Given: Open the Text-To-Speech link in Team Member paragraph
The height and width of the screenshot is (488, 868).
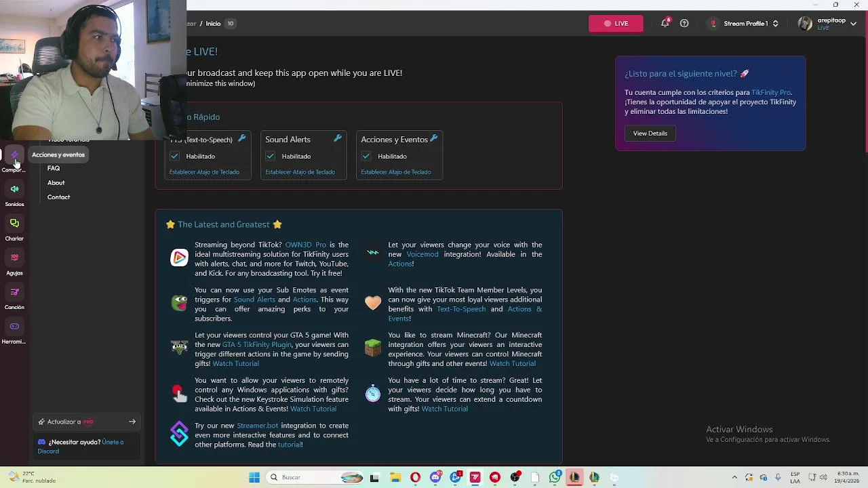Looking at the screenshot, I should click(461, 309).
